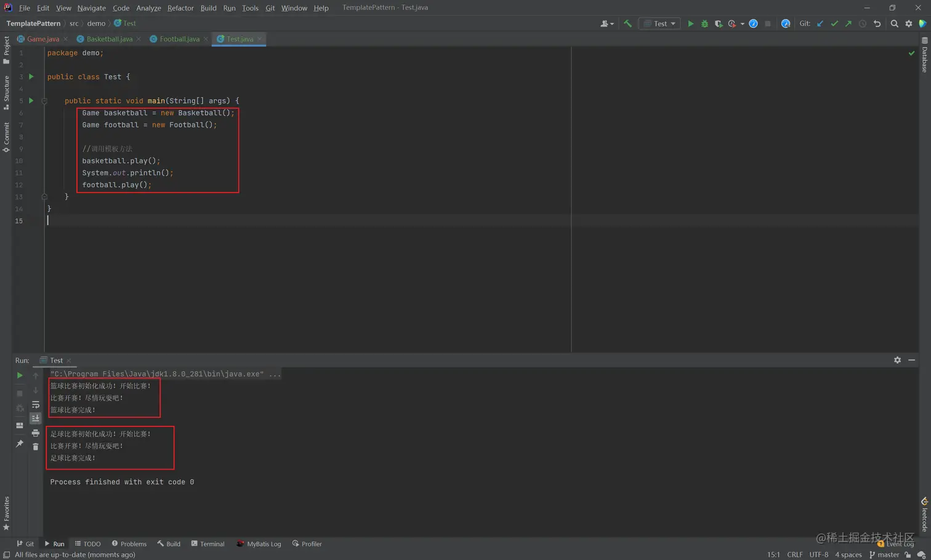Image resolution: width=931 pixels, height=560 pixels.
Task: Update project with blue Git arrow
Action: coord(820,23)
